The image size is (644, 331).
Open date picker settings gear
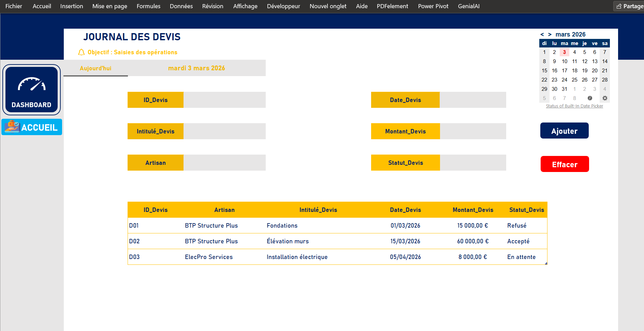tap(604, 98)
